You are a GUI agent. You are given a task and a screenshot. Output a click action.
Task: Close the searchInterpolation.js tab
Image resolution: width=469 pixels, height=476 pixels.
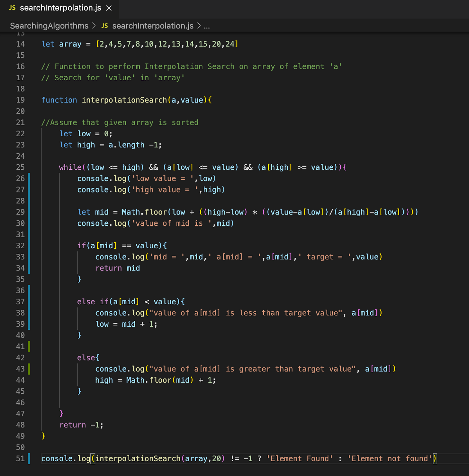coord(109,8)
